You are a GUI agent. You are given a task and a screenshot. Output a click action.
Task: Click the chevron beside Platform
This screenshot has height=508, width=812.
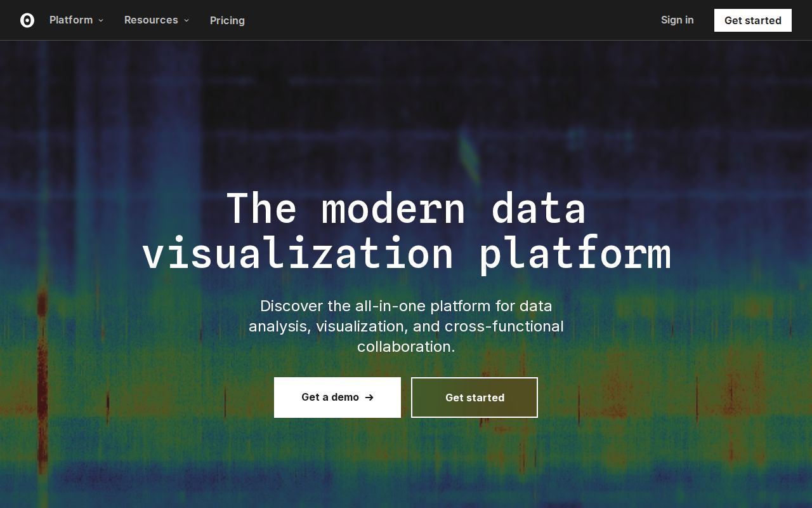pos(101,20)
